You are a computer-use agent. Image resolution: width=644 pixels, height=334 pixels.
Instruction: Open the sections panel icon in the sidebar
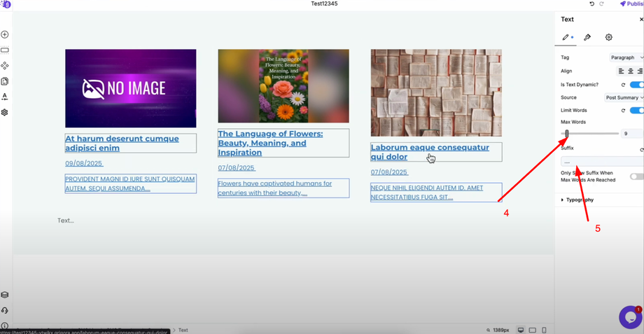pyautogui.click(x=5, y=50)
